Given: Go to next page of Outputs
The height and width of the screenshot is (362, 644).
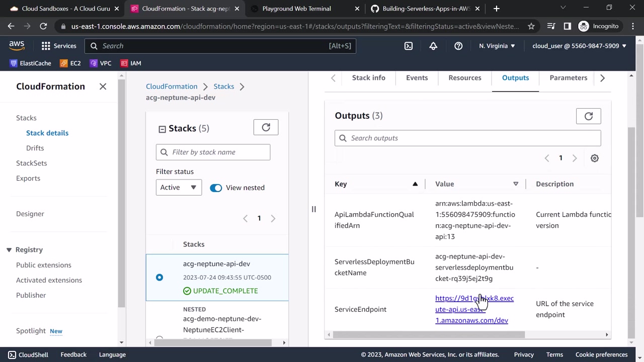Looking at the screenshot, I should coord(575,158).
